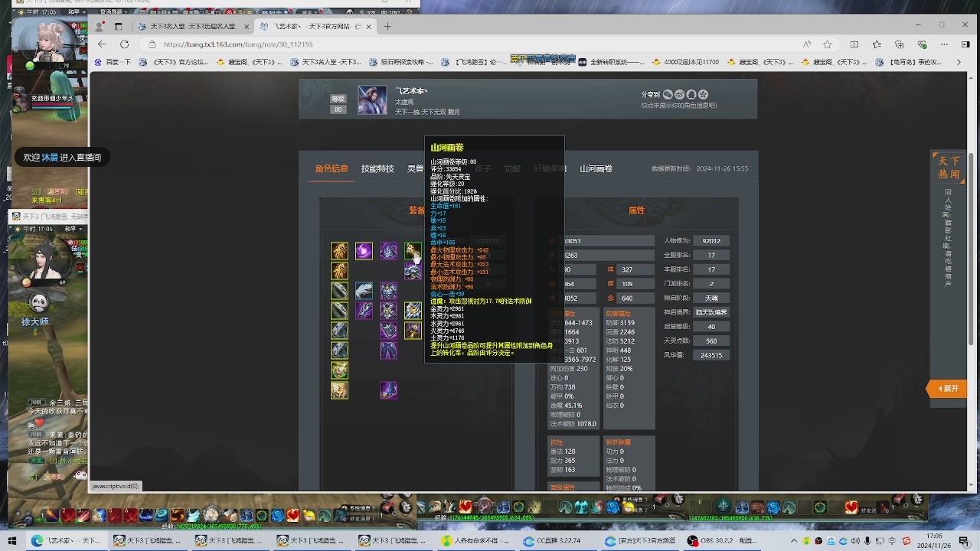Image resolution: width=980 pixels, height=551 pixels.
Task: Open a new browser tab
Action: pos(387,26)
